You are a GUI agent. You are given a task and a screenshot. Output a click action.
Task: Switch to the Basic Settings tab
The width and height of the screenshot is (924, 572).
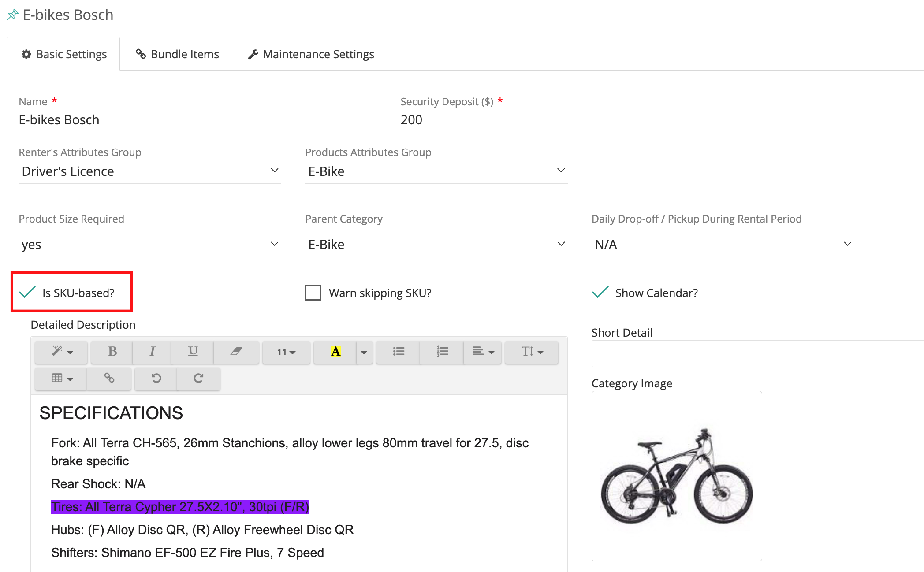click(63, 54)
